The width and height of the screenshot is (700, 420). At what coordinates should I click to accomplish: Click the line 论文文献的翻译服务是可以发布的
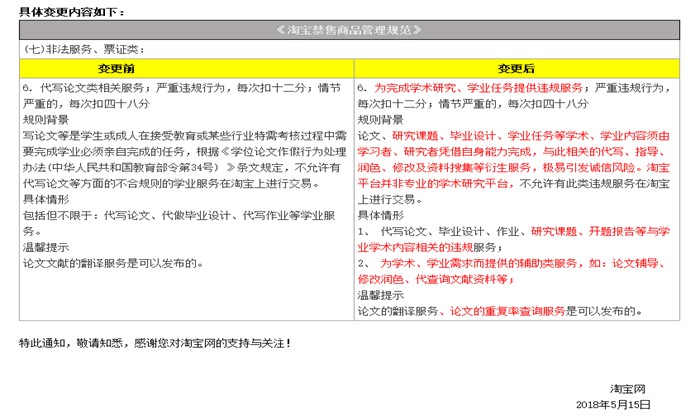click(113, 263)
